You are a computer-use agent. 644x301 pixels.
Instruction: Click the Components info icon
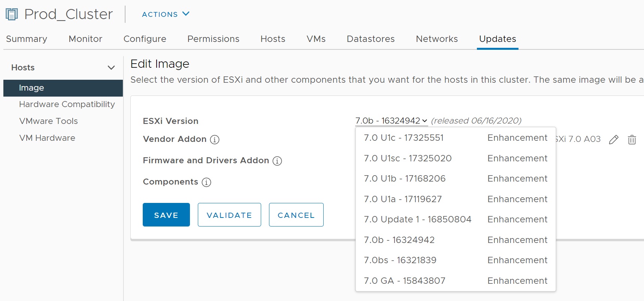tap(206, 182)
